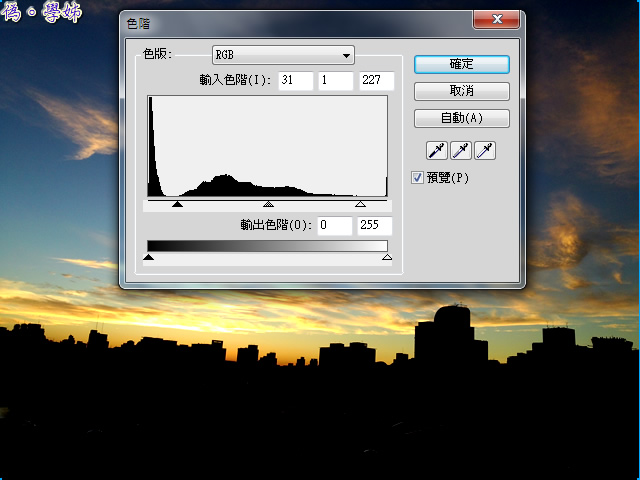Click the output level field showing 0

click(335, 226)
